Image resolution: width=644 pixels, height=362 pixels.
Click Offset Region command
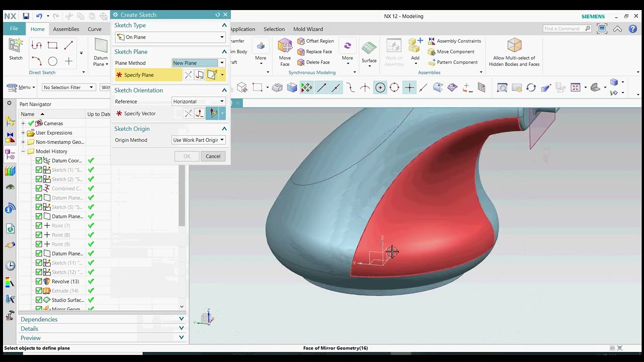pyautogui.click(x=315, y=41)
